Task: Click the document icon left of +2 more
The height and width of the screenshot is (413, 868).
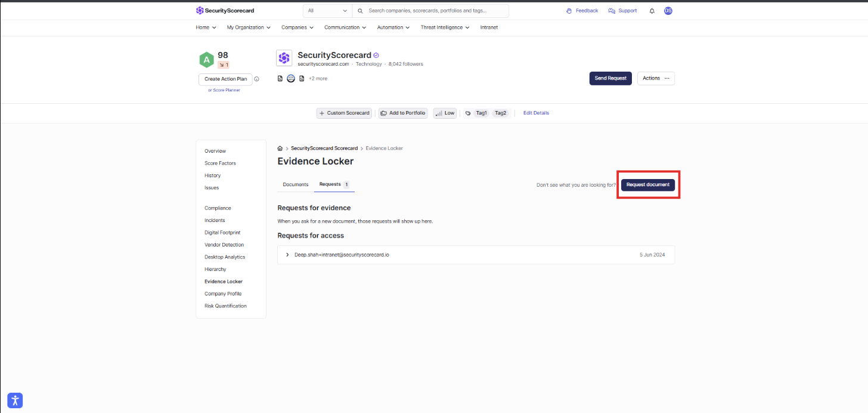Action: click(302, 78)
